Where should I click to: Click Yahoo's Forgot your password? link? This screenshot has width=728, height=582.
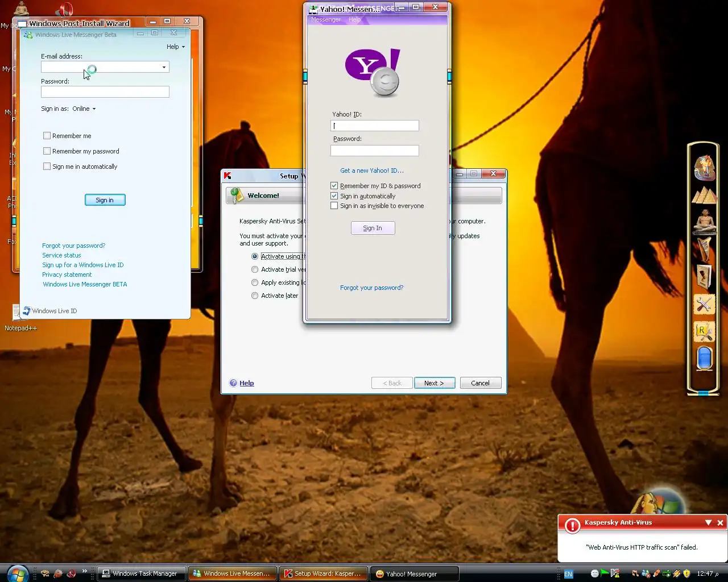(x=371, y=288)
